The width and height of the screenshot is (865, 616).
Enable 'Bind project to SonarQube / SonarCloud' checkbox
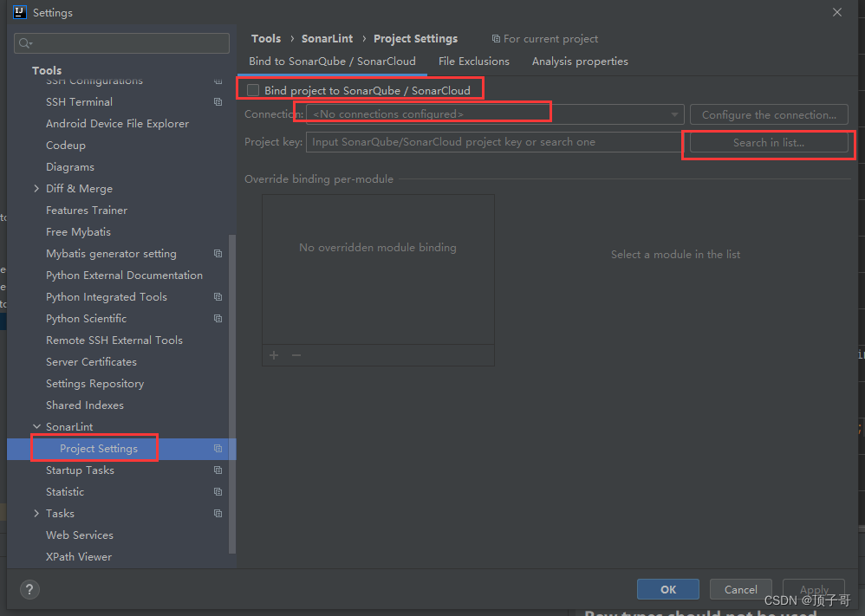[x=253, y=90]
